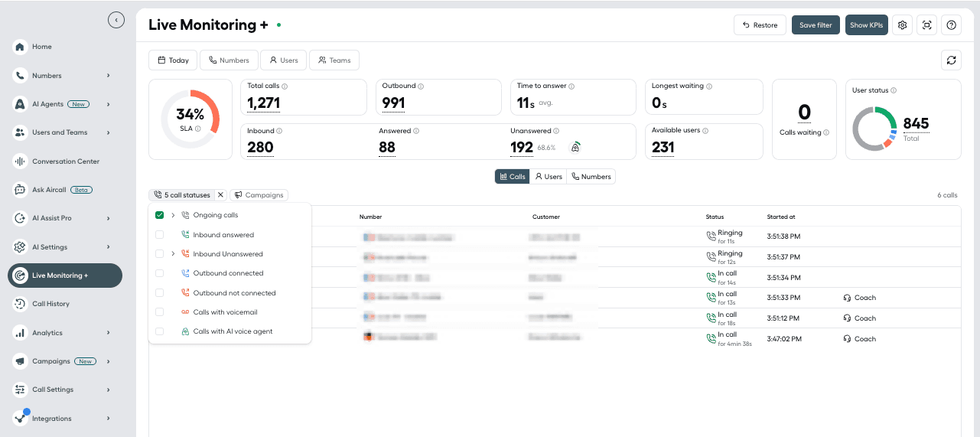Open the Campaigns filter chip

(x=259, y=195)
